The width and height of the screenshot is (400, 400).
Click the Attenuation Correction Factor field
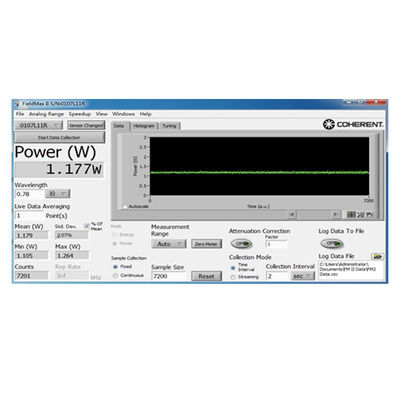point(277,244)
